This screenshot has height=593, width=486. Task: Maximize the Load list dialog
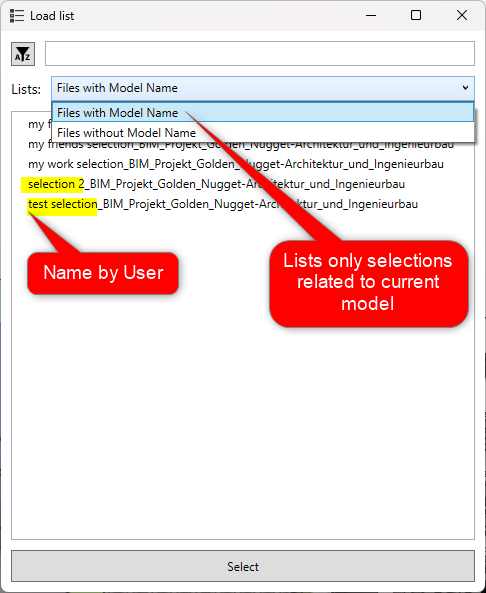416,16
